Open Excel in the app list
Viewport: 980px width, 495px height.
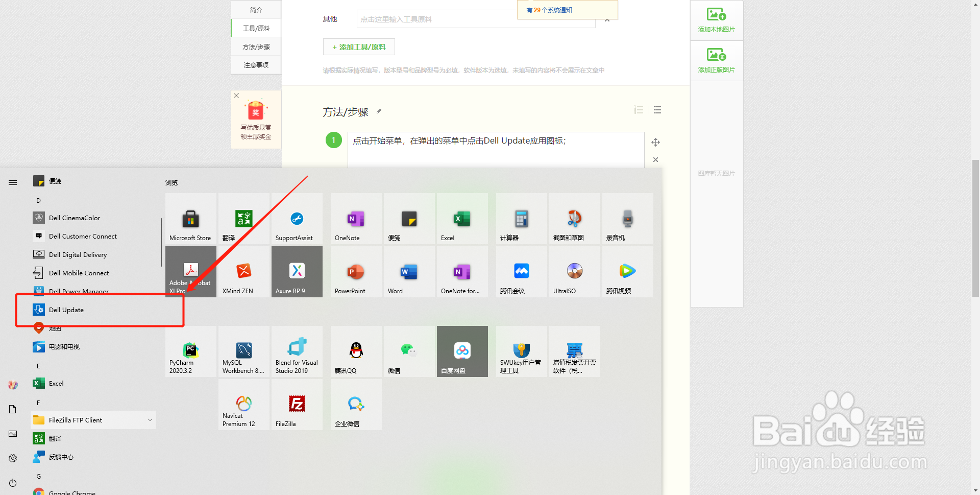[x=93, y=383]
